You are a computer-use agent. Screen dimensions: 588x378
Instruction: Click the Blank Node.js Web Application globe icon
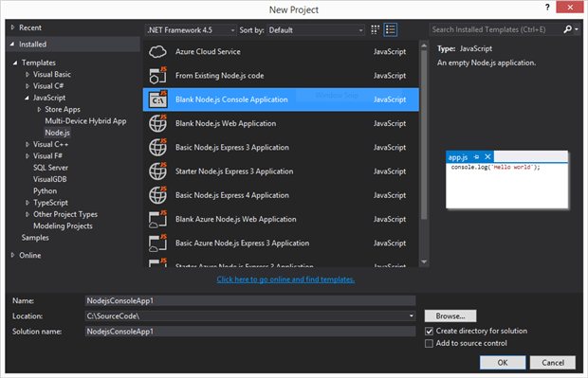(157, 123)
